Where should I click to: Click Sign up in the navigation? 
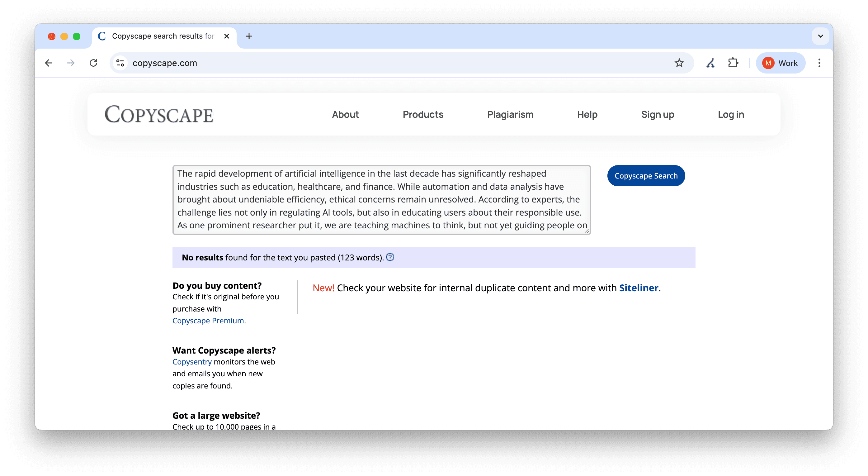click(x=658, y=115)
